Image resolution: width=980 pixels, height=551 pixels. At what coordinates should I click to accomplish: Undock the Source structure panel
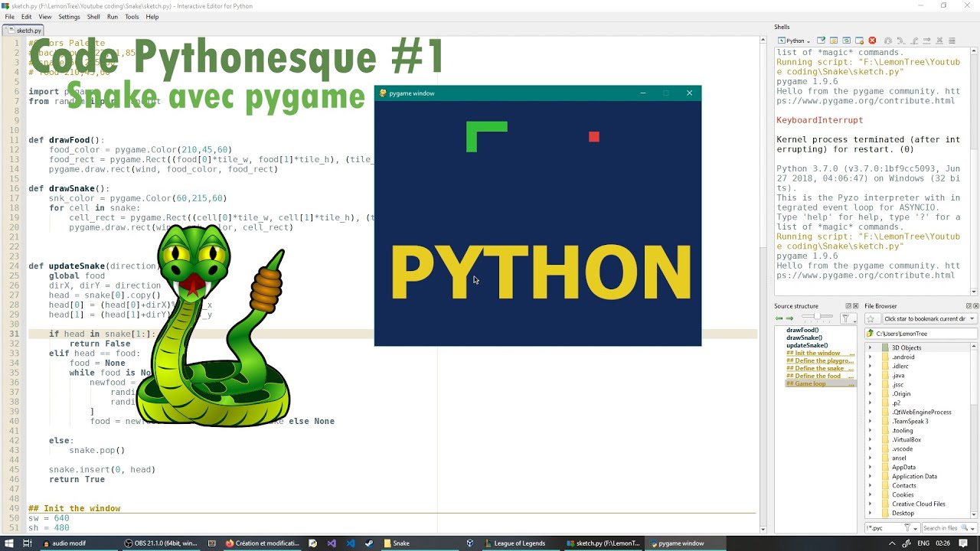click(x=848, y=306)
